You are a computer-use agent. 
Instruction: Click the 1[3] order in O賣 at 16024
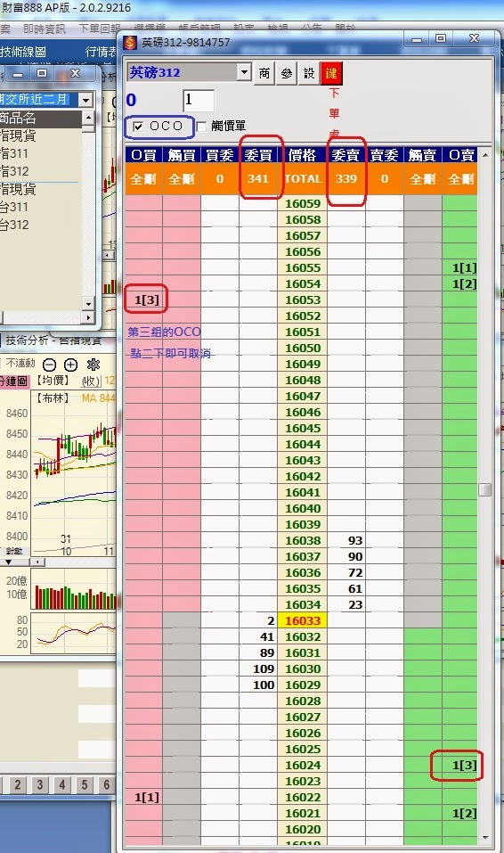[x=464, y=766]
